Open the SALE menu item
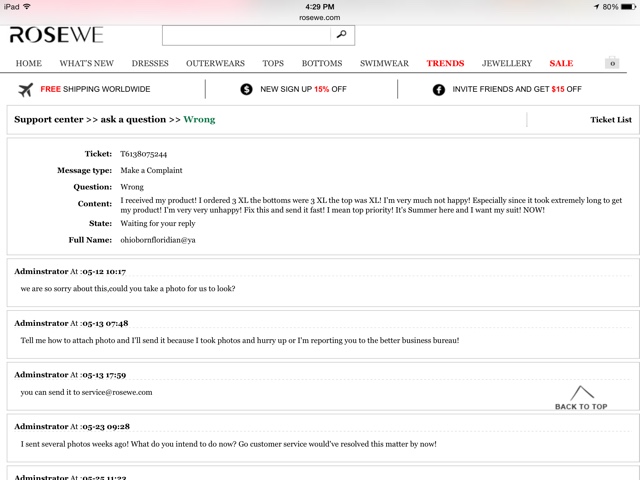This screenshot has width=640, height=480. click(x=561, y=63)
